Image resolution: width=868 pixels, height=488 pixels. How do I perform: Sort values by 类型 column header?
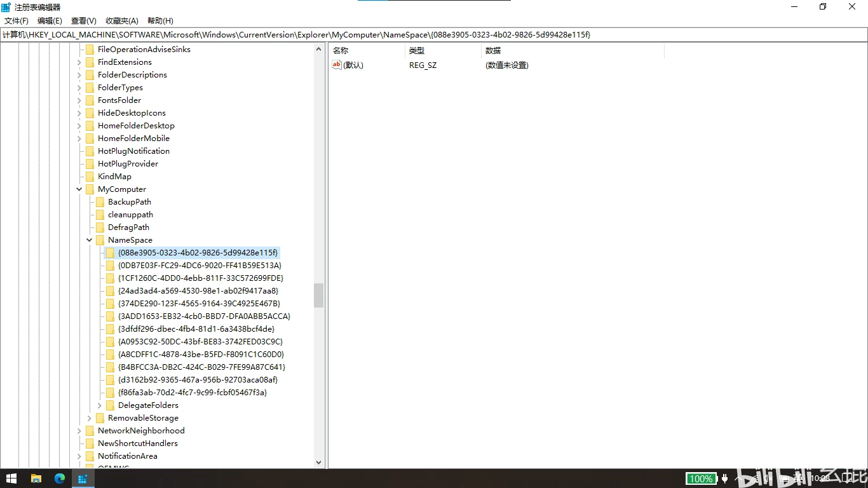[x=443, y=51]
